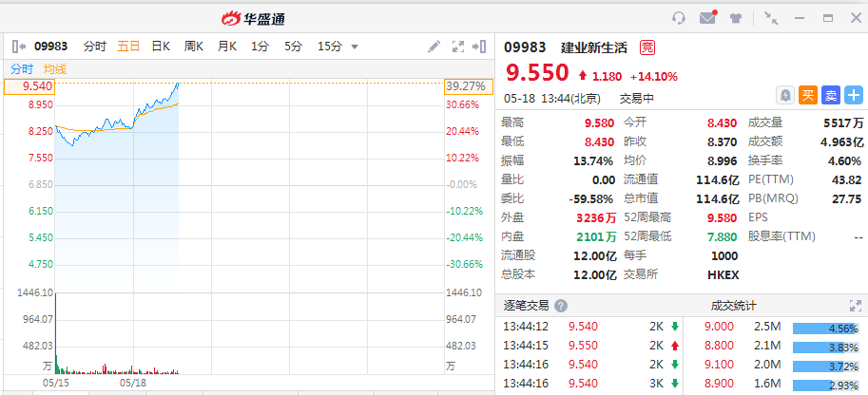Image resolution: width=868 pixels, height=395 pixels.
Task: Click current price 9.550
Action: (537, 73)
